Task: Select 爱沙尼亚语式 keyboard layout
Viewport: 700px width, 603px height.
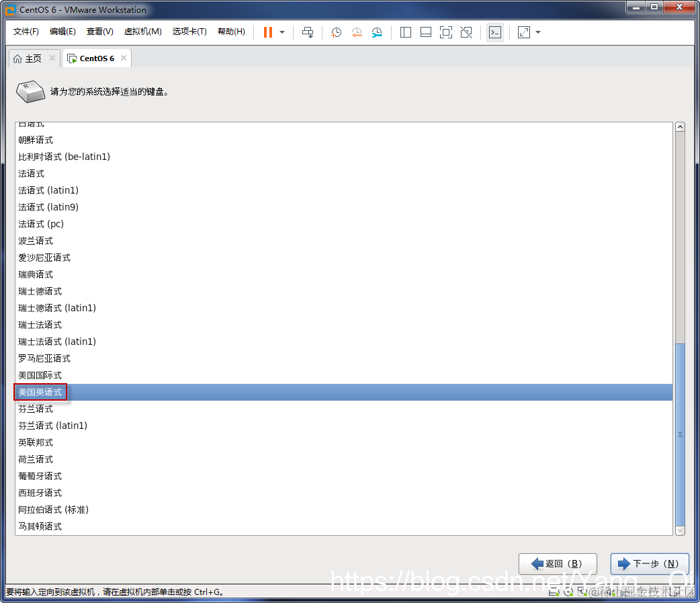Action: (x=344, y=257)
